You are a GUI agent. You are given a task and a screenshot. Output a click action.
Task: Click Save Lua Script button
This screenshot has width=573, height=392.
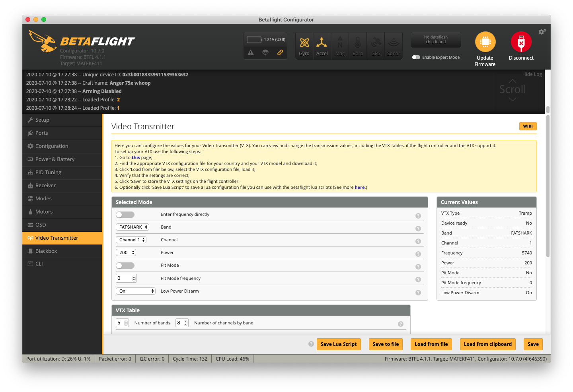(339, 344)
